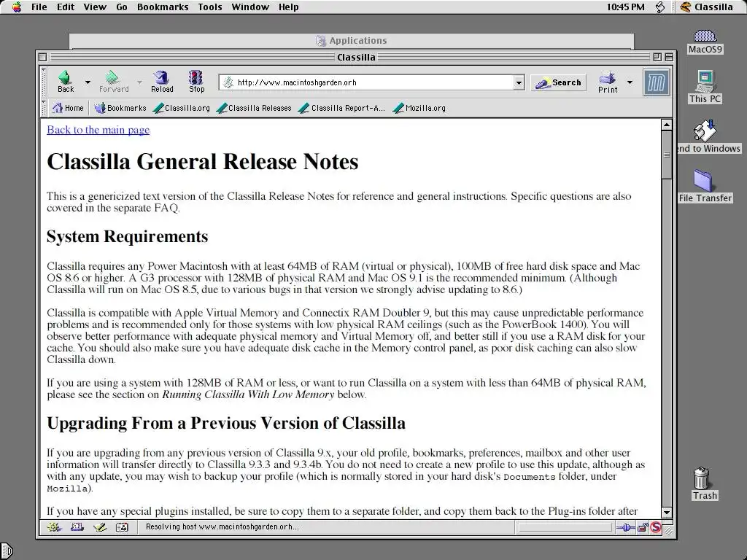This screenshot has height=560, width=747.
Task: Open Composer from the status bar pencil icon
Action: click(x=100, y=527)
